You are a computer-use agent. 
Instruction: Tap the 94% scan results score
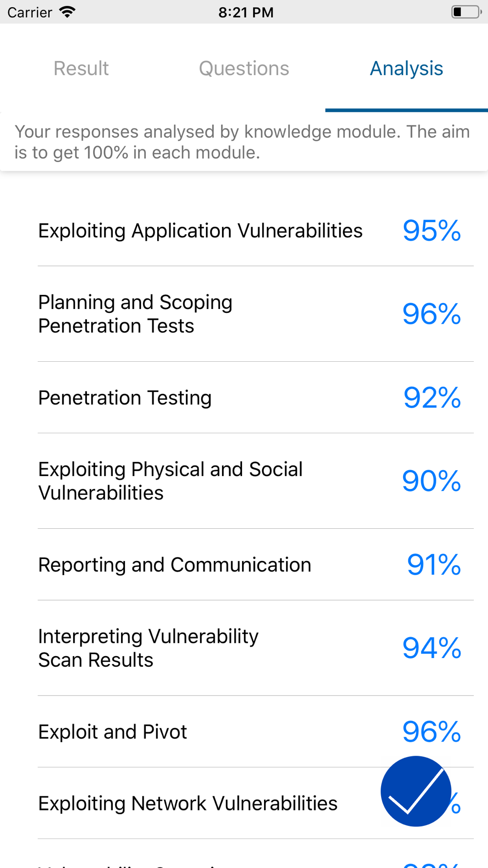click(x=432, y=648)
